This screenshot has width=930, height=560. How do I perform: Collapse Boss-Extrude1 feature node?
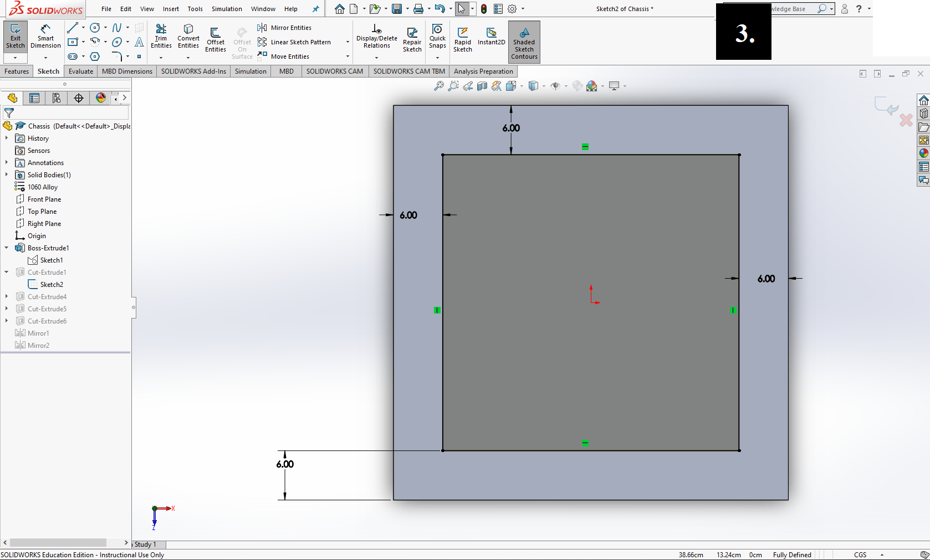7,248
